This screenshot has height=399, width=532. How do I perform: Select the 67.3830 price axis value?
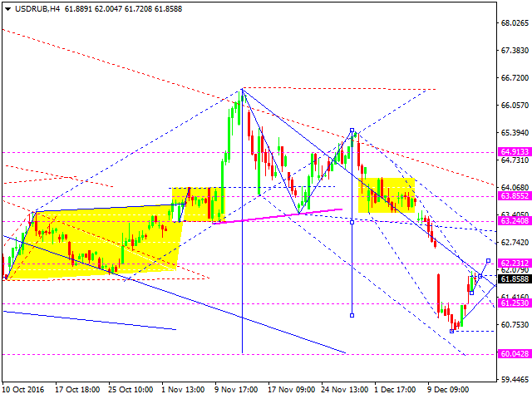[x=515, y=51]
